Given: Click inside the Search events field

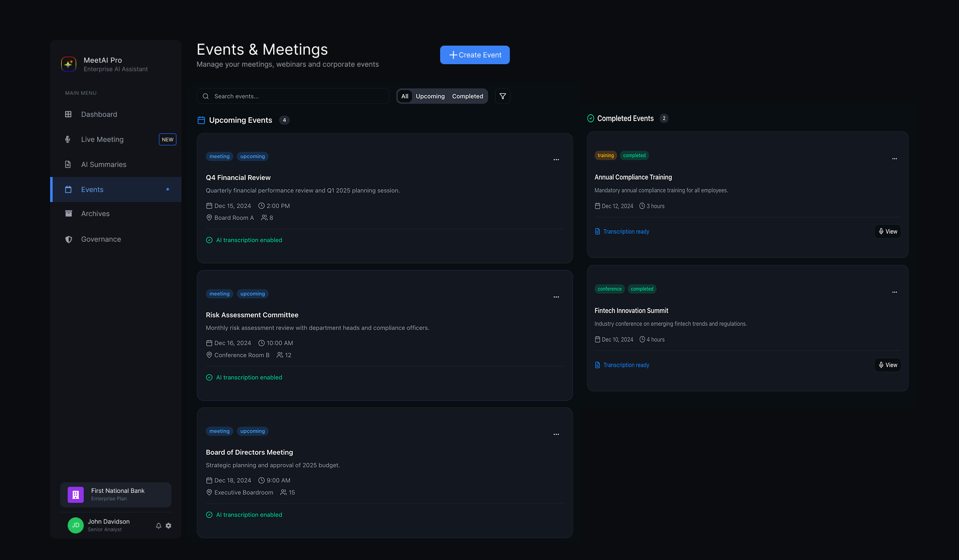Looking at the screenshot, I should point(293,96).
